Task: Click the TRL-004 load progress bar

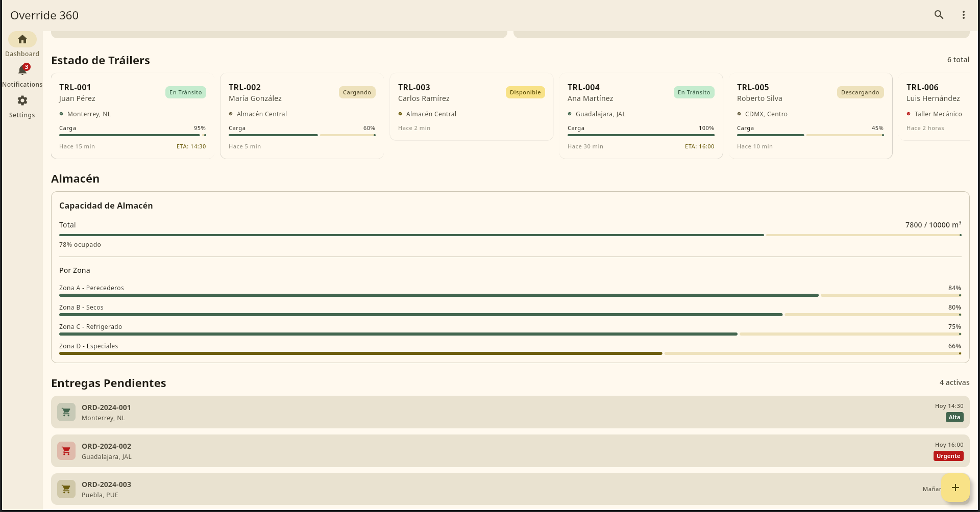Action: point(641,135)
